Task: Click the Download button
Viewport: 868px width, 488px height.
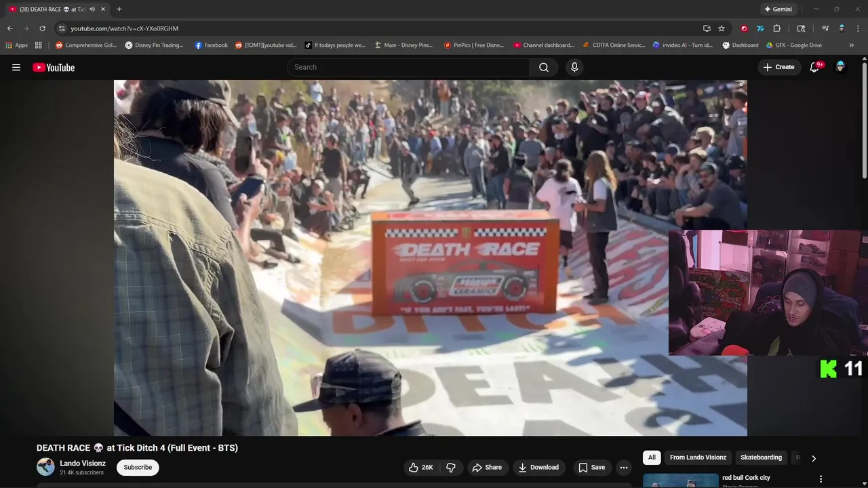Action: coord(538,468)
